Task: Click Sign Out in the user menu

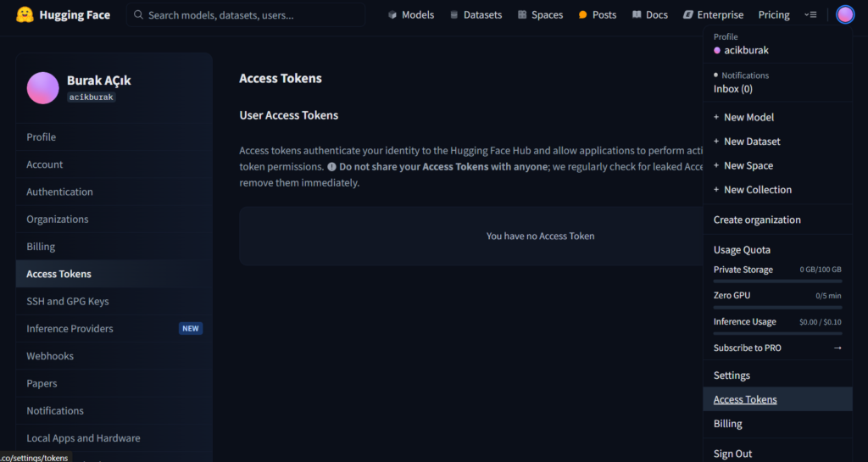Action: (777, 454)
